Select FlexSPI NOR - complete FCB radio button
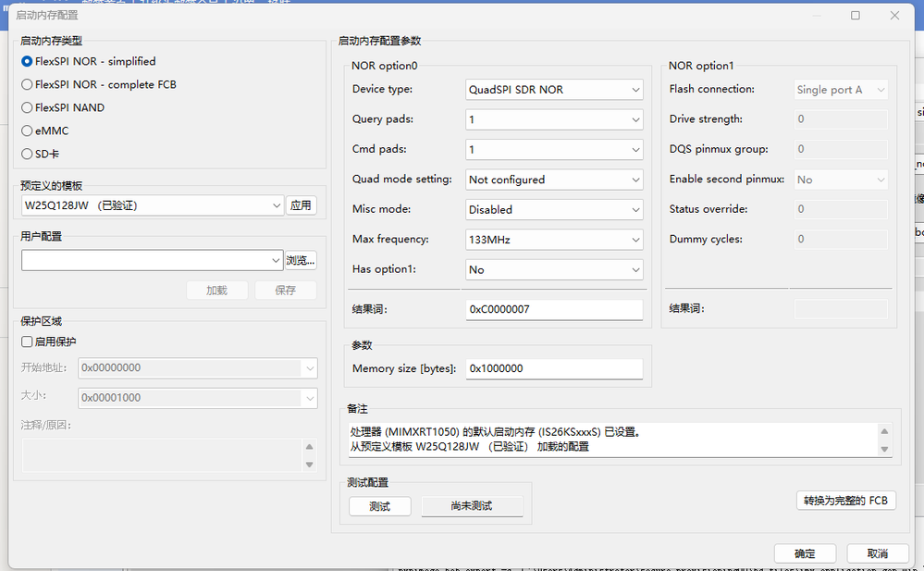 pyautogui.click(x=27, y=84)
